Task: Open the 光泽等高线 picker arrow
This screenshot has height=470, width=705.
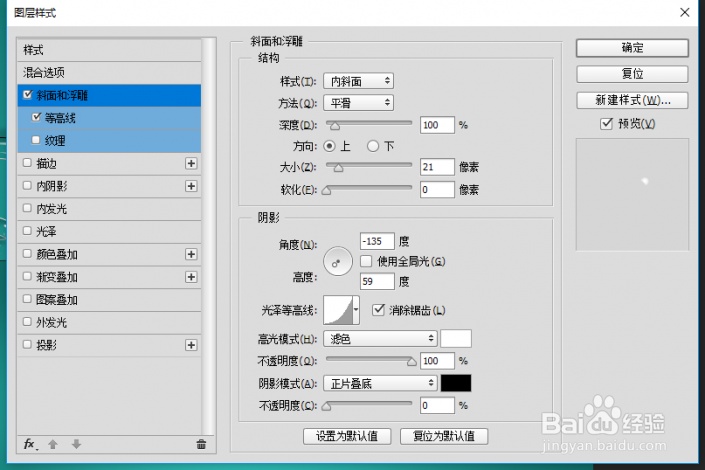Action: (356, 310)
